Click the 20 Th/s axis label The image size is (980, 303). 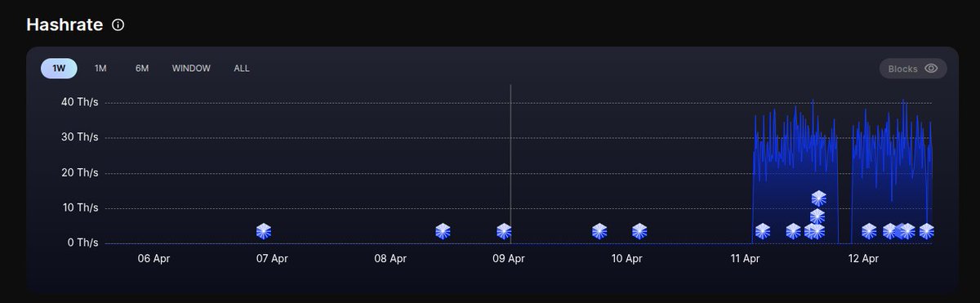click(x=79, y=172)
